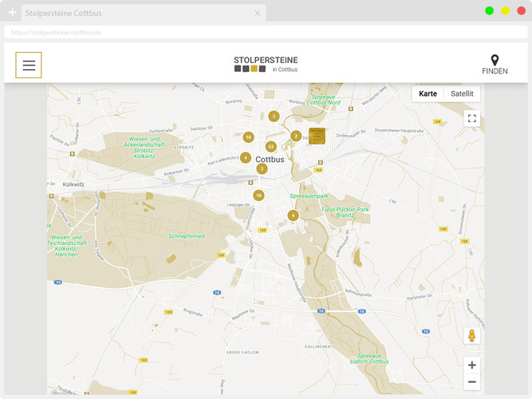Toggle fullscreen map view
The height and width of the screenshot is (399, 532).
point(471,119)
